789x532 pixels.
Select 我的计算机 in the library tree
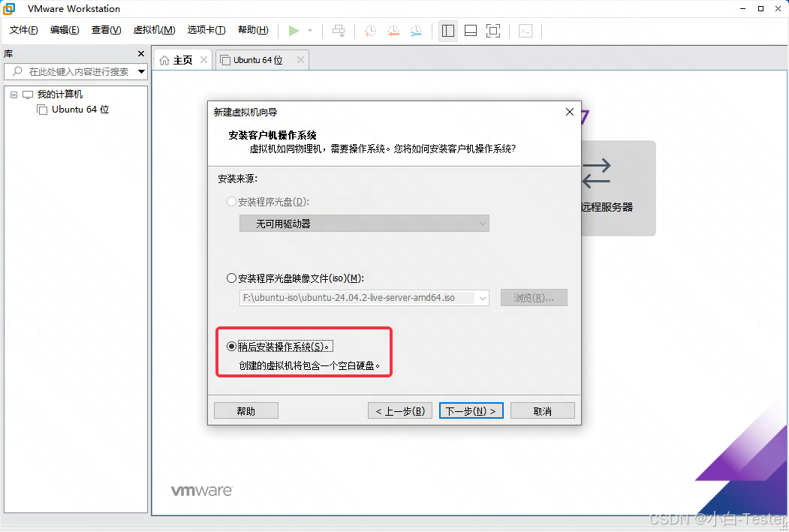tap(60, 94)
